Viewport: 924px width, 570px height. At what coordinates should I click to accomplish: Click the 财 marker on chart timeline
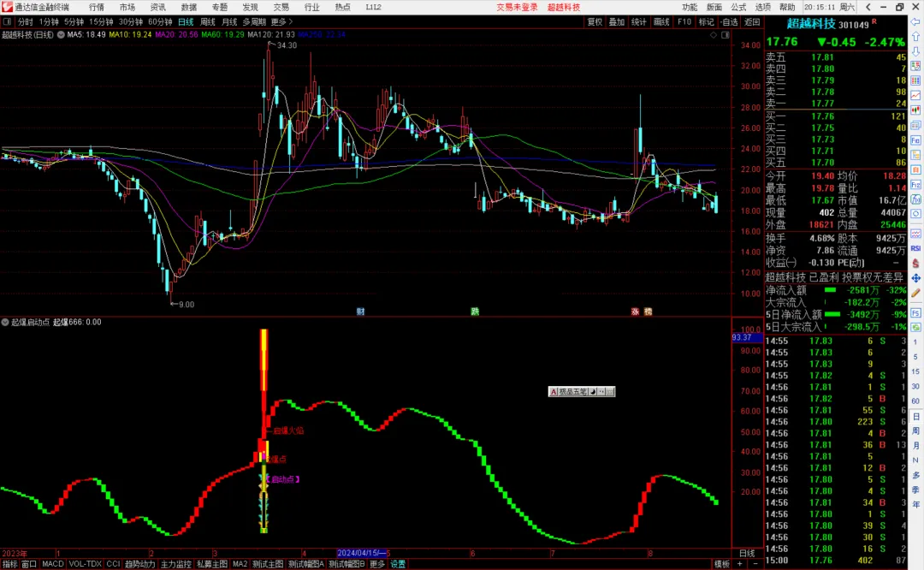pos(361,312)
